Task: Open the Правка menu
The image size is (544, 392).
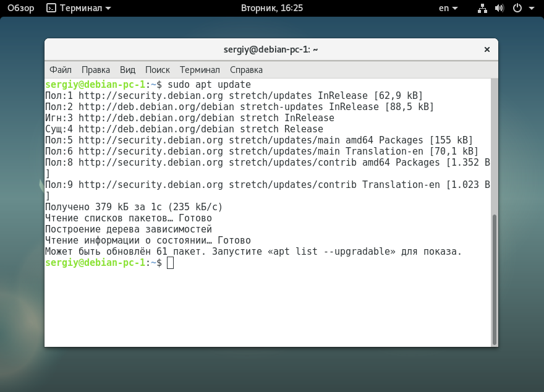Action: (96, 70)
